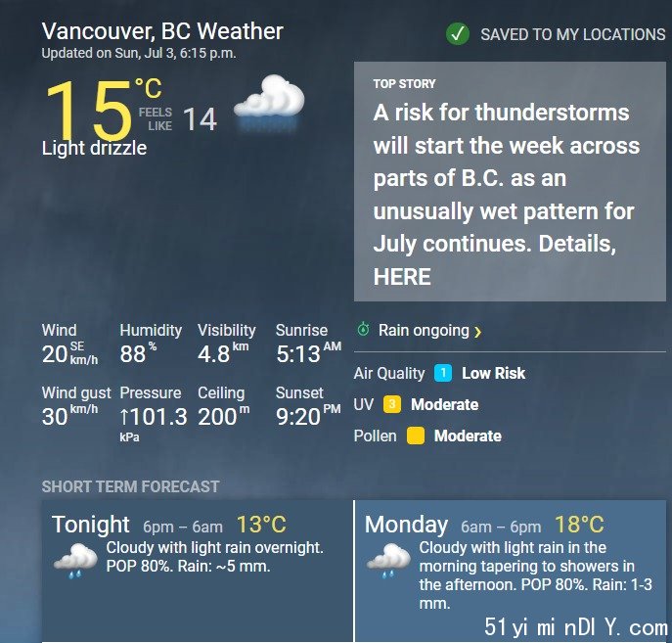This screenshot has height=643, width=672.
Task: Click the green checkmark saved-location icon
Action: 458,34
